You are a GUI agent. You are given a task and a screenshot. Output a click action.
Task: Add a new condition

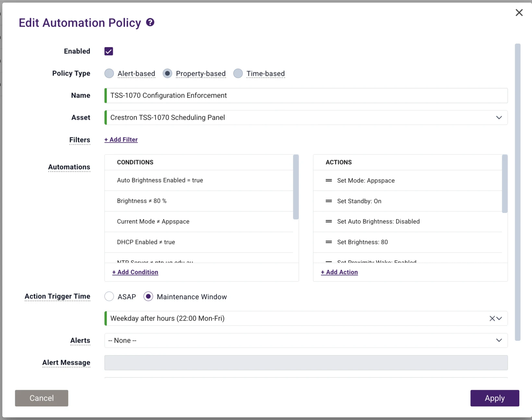point(135,272)
